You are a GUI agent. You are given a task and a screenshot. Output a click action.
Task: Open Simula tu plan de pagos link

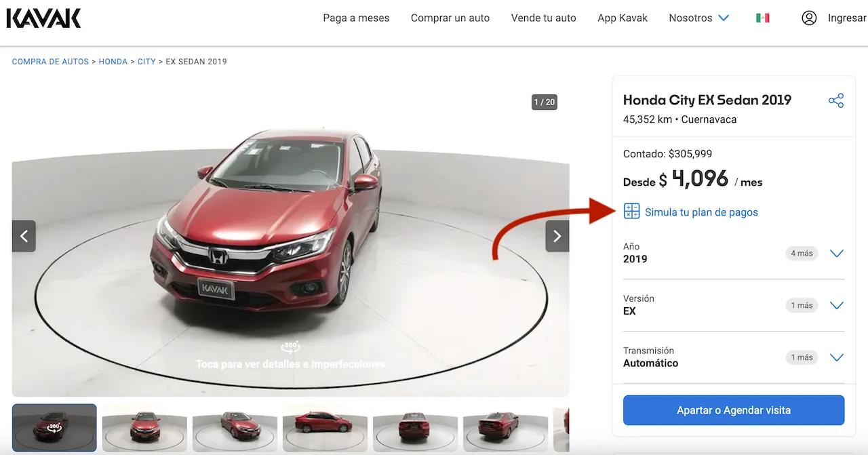(701, 212)
